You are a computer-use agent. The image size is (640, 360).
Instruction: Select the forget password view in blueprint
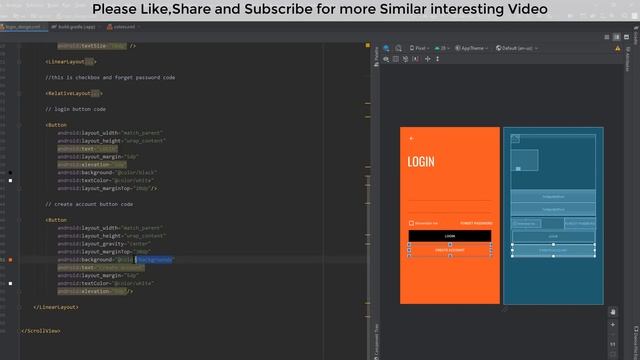point(580,223)
